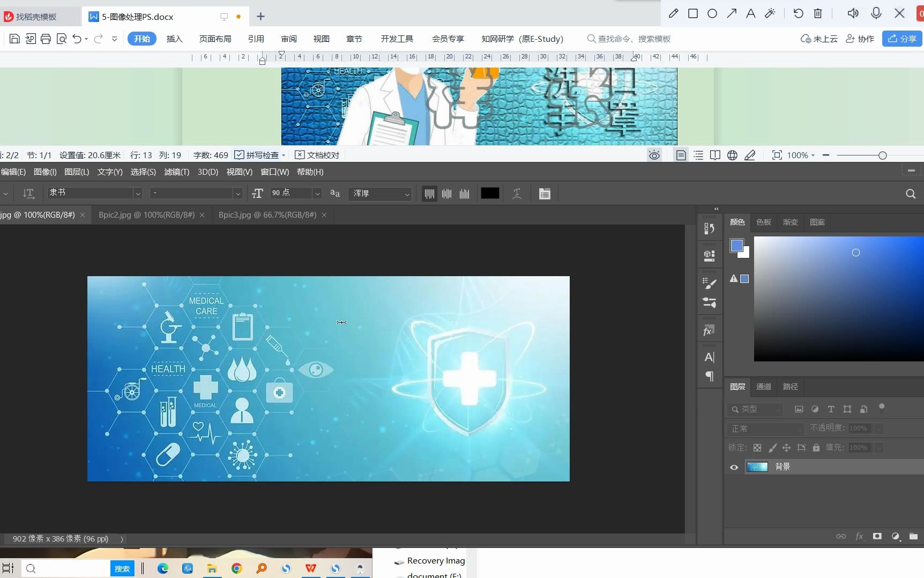Click the 文档校对 button
This screenshot has width=924, height=578.
point(317,155)
